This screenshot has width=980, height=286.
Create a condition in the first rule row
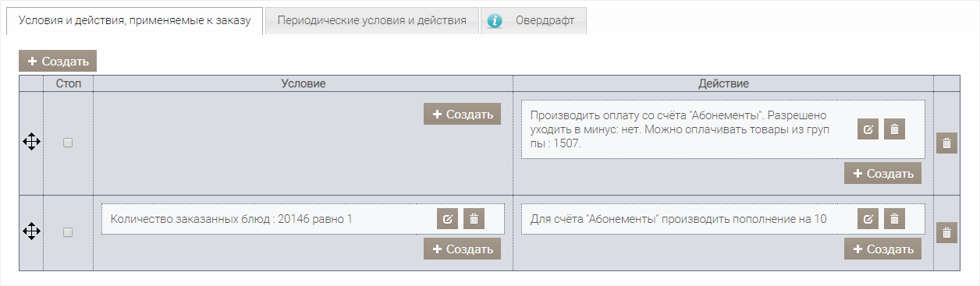tap(462, 114)
